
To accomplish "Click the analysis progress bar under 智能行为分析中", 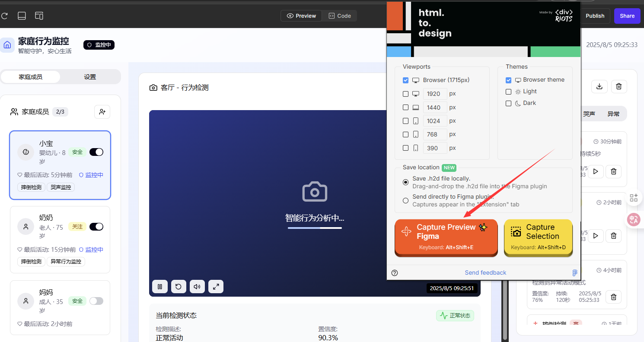I will point(314,229).
